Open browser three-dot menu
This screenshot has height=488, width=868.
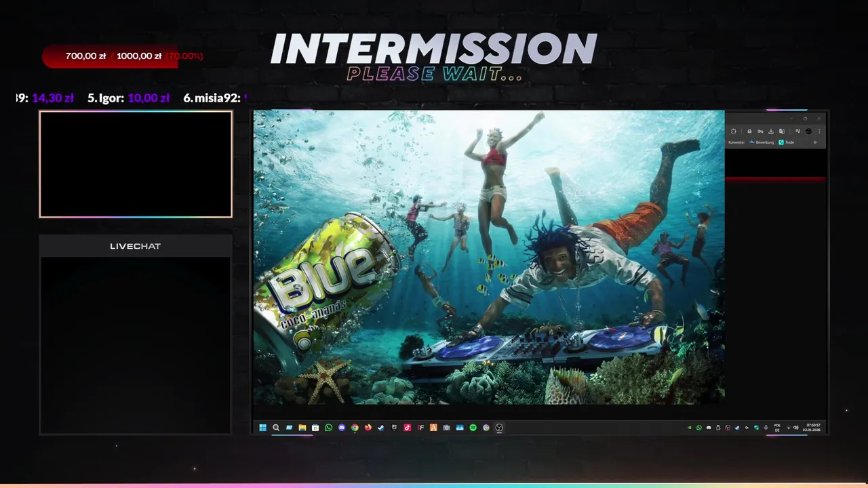tap(819, 131)
